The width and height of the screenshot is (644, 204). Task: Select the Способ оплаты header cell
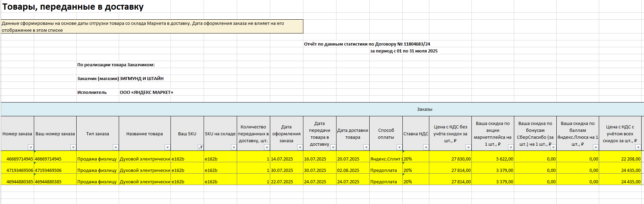coord(386,134)
